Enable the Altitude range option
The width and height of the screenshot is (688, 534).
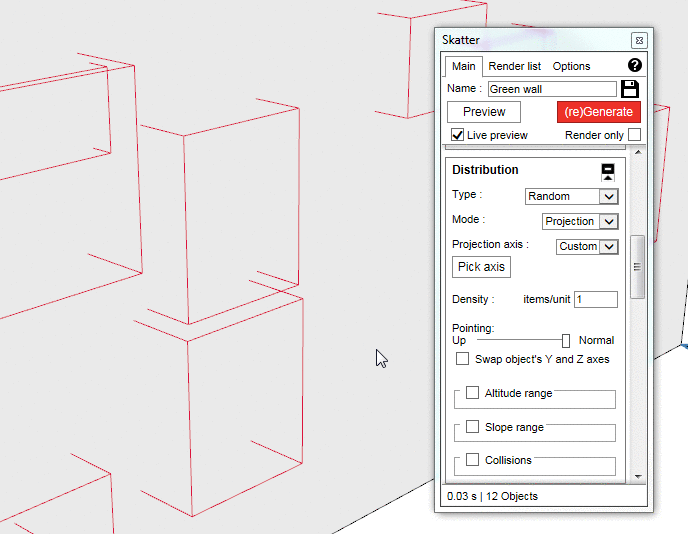[x=472, y=393]
